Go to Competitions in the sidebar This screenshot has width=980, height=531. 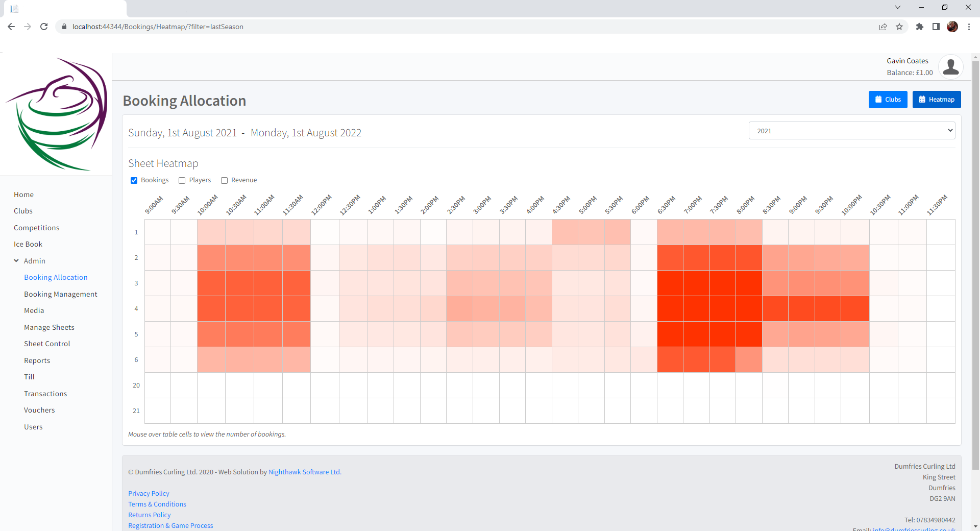click(36, 228)
